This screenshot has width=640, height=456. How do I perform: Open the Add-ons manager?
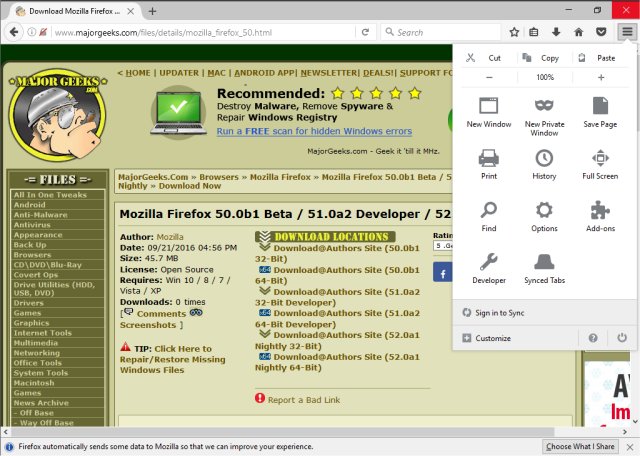pos(600,217)
